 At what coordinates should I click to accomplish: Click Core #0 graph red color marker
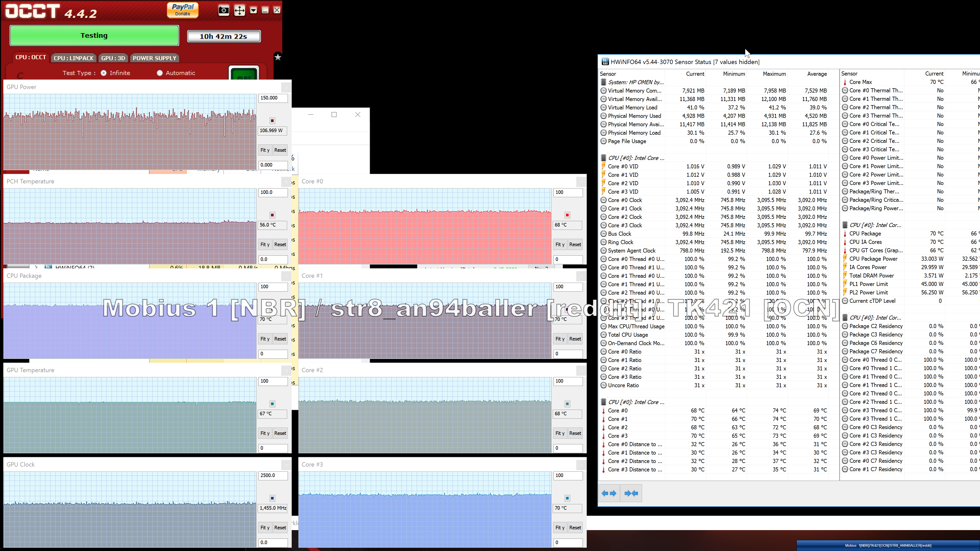click(567, 215)
